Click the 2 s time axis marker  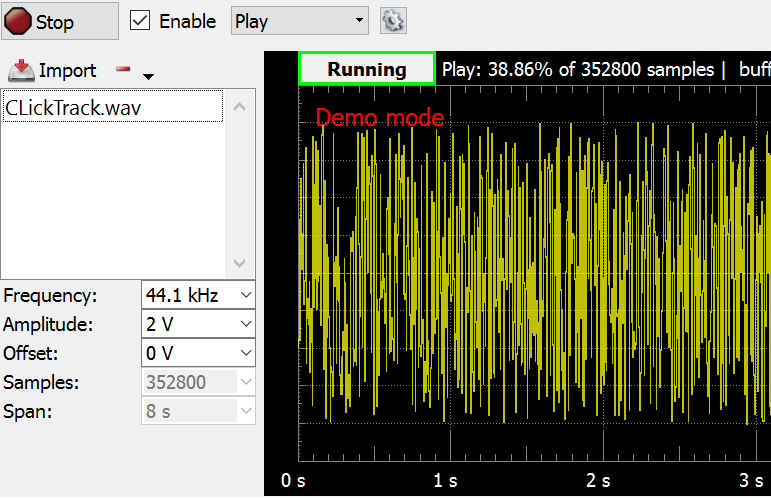(x=597, y=480)
